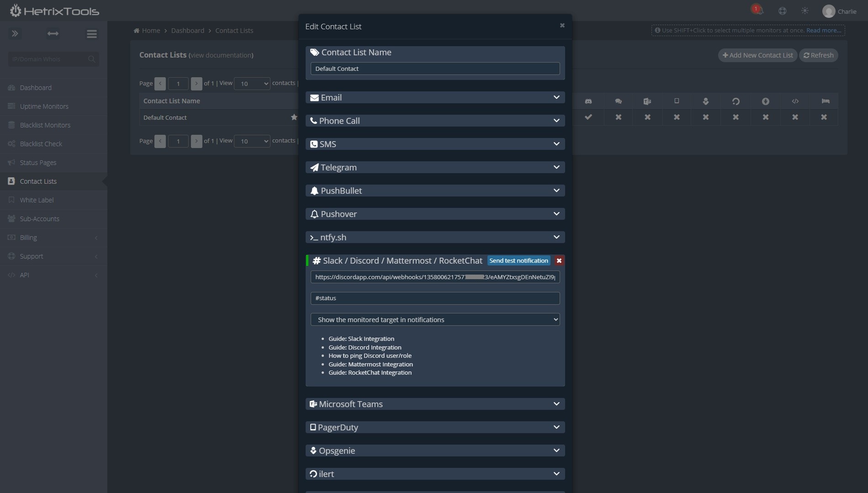
Task: Click the Home icon in breadcrumb
Action: coord(136,31)
